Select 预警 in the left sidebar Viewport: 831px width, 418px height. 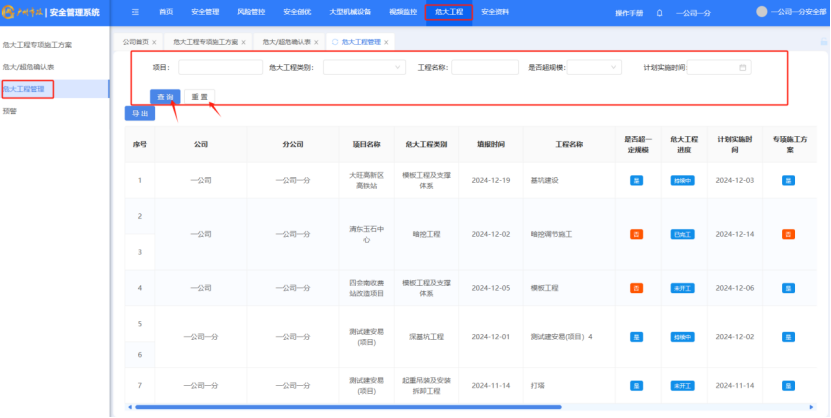[x=10, y=111]
